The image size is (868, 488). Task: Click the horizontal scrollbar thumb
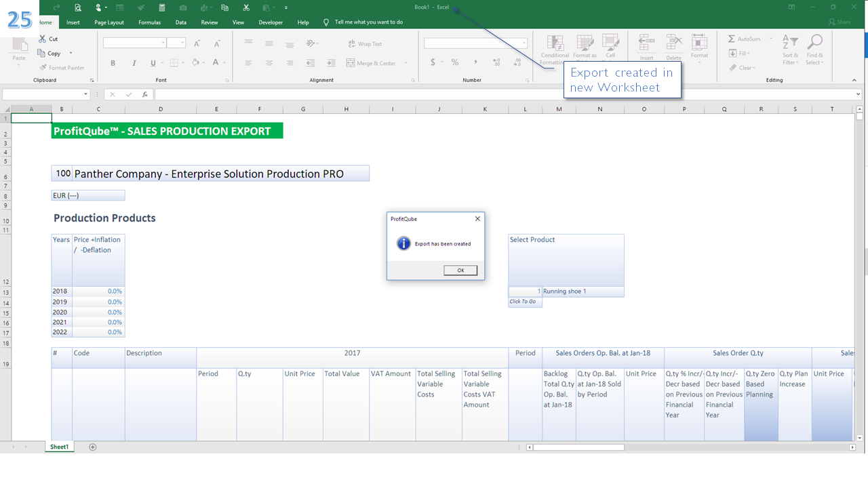click(x=579, y=447)
